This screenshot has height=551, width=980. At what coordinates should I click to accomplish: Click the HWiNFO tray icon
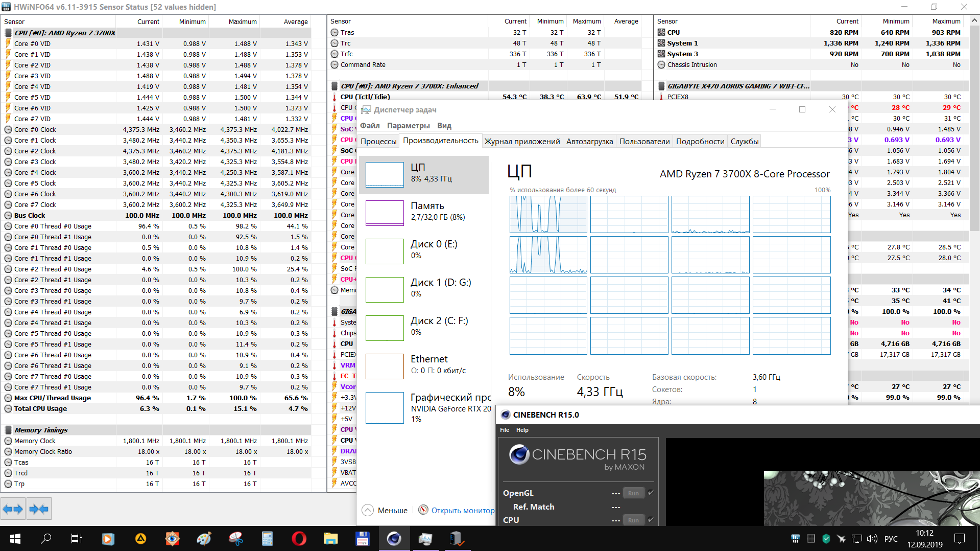pyautogui.click(x=795, y=538)
